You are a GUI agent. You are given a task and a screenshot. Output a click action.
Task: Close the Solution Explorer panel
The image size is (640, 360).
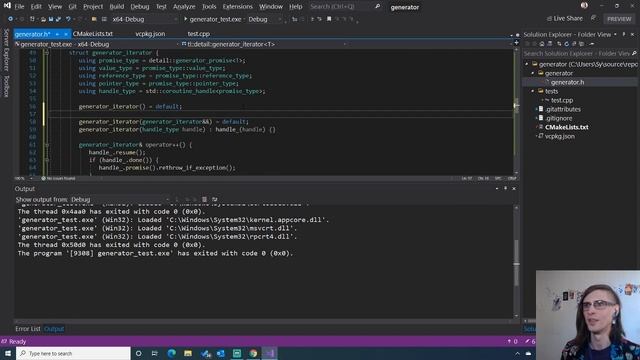633,34
